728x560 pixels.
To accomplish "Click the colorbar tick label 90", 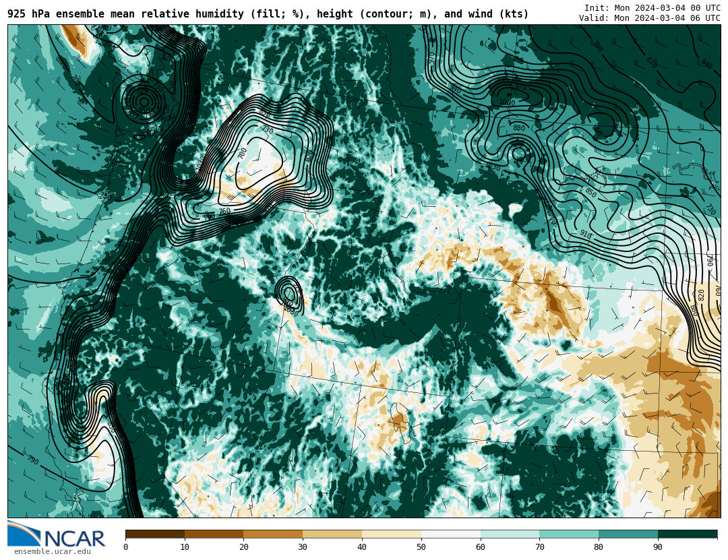I will [x=658, y=547].
